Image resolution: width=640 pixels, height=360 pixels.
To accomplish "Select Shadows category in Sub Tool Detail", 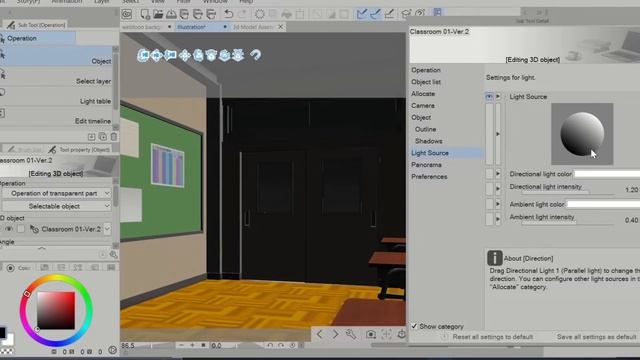I will point(429,141).
